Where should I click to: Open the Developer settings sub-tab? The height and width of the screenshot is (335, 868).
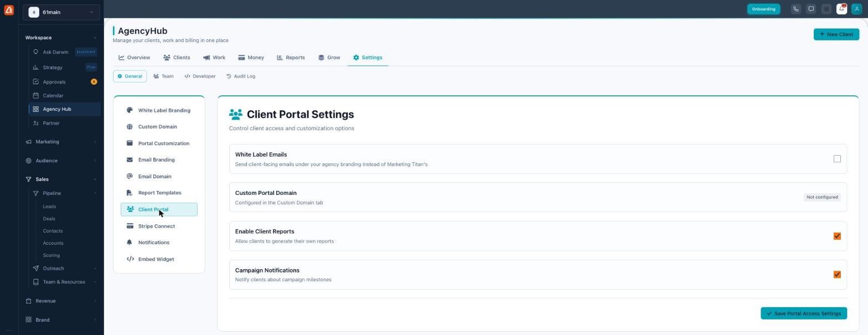[x=200, y=76]
